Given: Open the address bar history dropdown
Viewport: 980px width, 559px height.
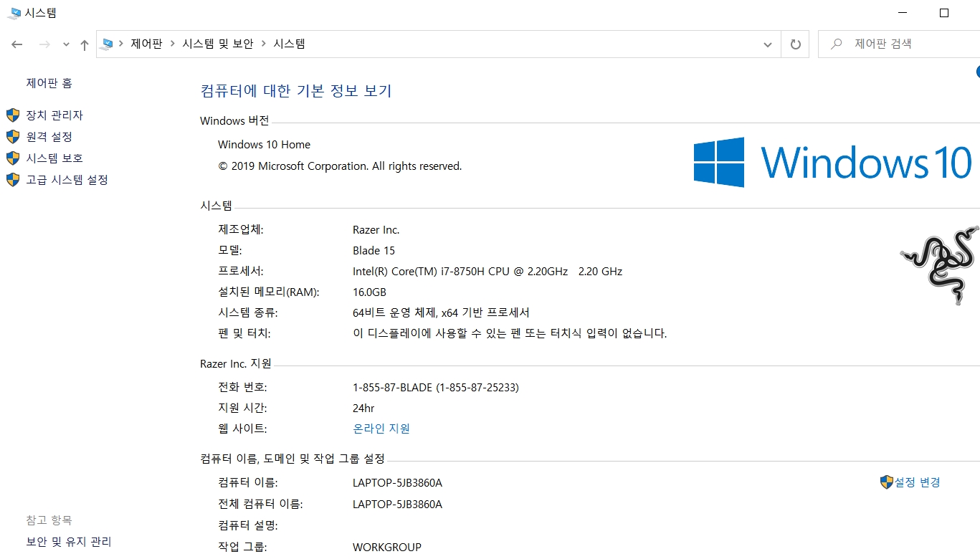Looking at the screenshot, I should coord(768,44).
